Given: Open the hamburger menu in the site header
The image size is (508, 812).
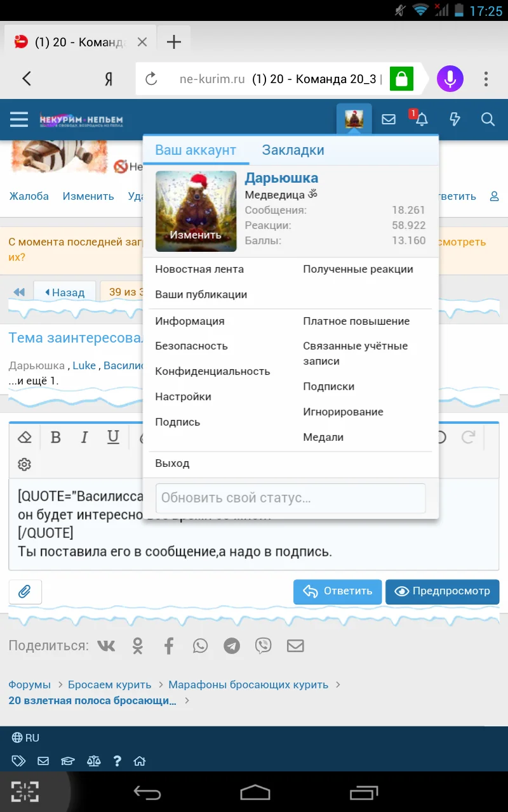Looking at the screenshot, I should pos(18,119).
